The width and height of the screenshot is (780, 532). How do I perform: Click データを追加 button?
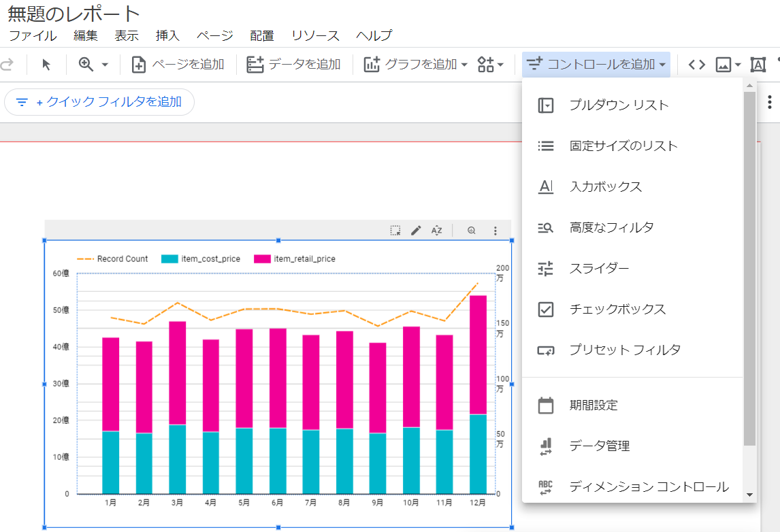click(x=293, y=65)
